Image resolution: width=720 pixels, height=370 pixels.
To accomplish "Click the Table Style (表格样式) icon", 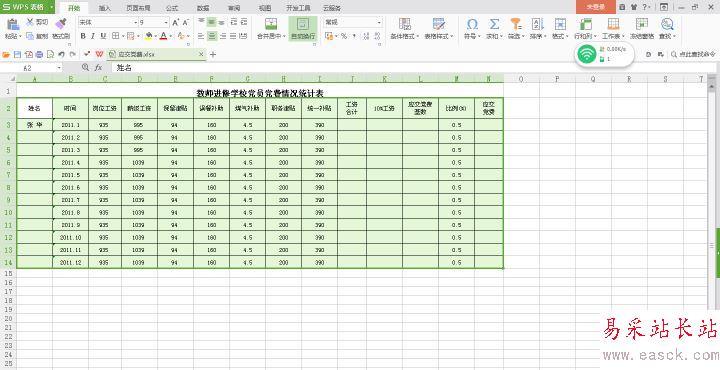I will (439, 24).
